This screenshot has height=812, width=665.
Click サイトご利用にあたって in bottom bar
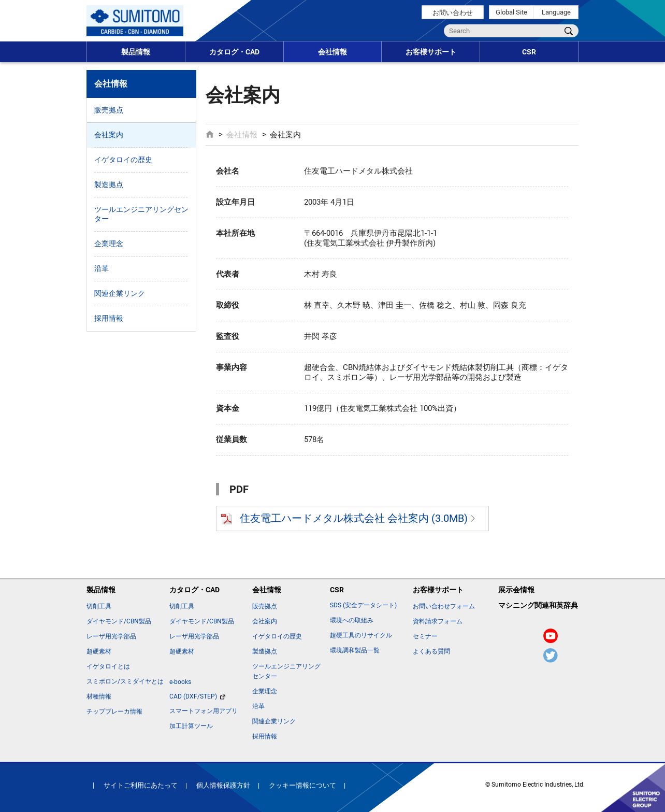tap(140, 786)
